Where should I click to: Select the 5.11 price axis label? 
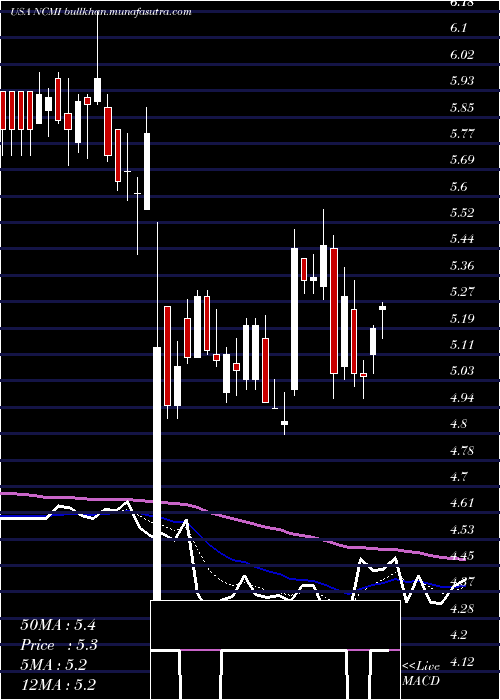[x=462, y=345]
